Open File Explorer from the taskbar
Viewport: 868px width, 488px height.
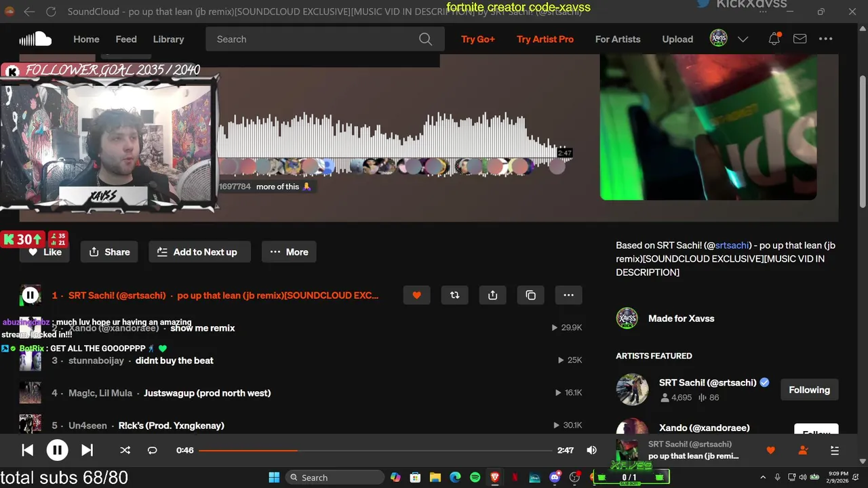(x=435, y=477)
